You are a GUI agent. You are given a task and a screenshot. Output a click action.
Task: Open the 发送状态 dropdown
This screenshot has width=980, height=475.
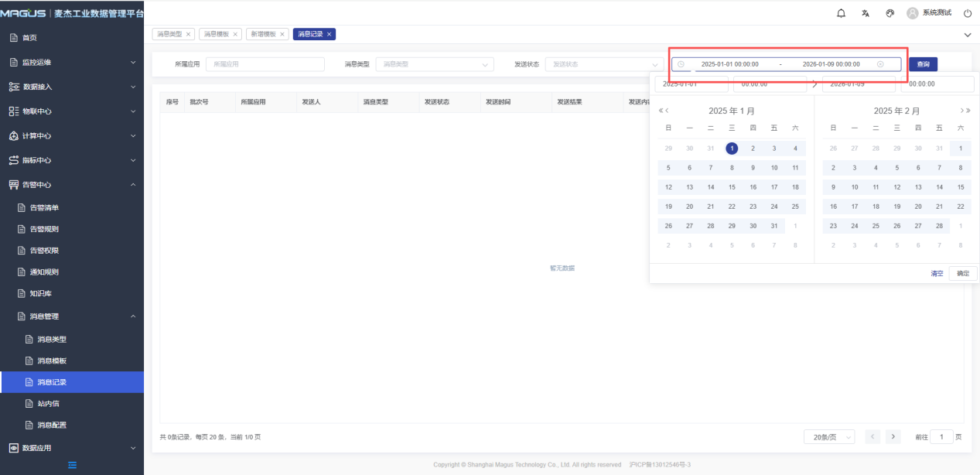[x=603, y=64]
